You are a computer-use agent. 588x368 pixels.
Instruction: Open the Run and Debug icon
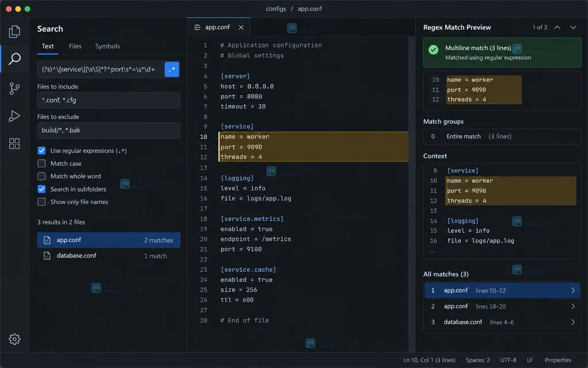pos(14,116)
